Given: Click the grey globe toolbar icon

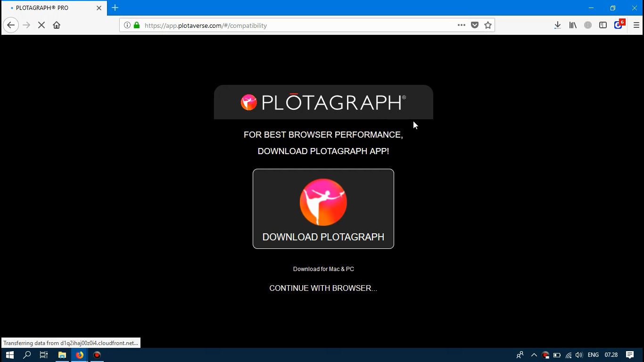Looking at the screenshot, I should [x=588, y=25].
